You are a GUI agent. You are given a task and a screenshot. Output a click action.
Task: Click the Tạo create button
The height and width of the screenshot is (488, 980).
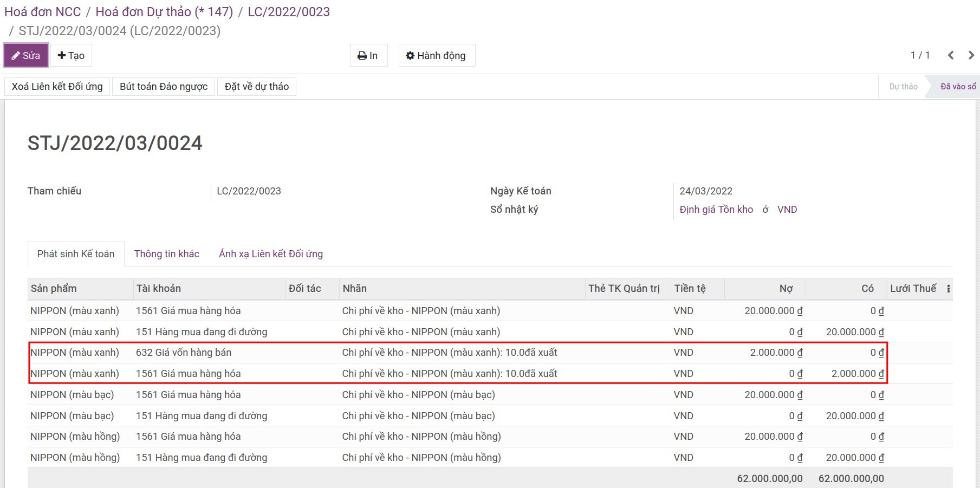pos(71,55)
